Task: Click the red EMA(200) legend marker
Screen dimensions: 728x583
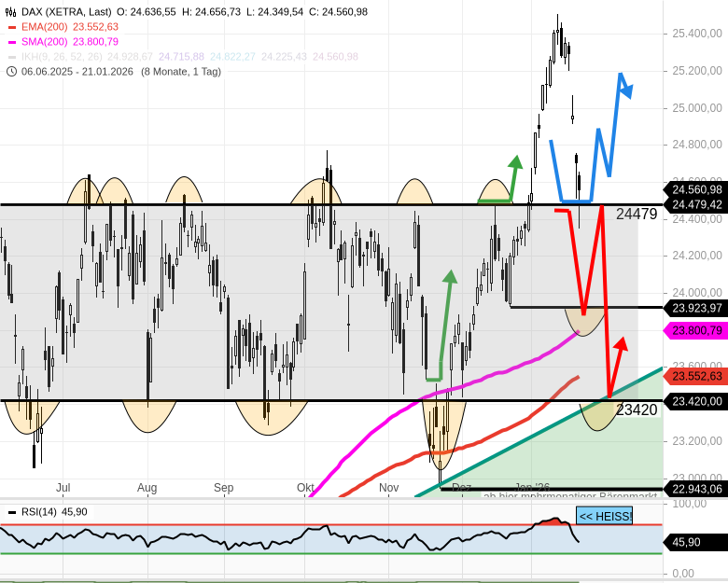Action: pos(12,27)
